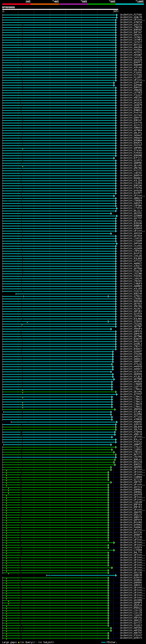Click the purple ~60% identity legend segment
146x644 pixels.
(x=73, y=4)
